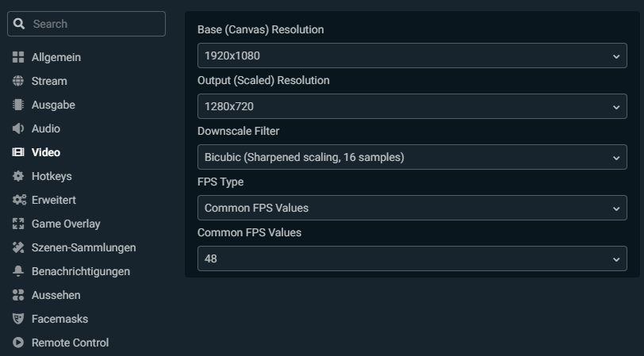
Task: Expand the Output (Scaled) Resolution dropdown
Action: point(412,106)
